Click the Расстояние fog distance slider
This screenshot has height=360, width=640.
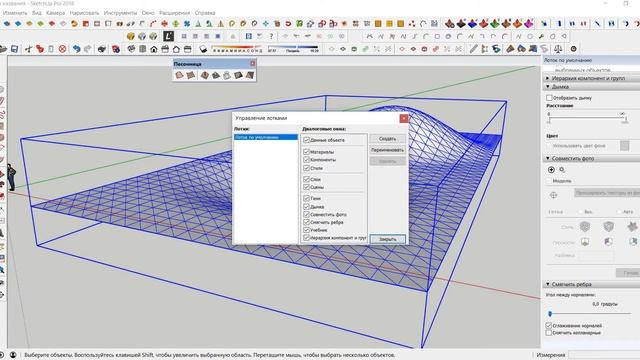(x=587, y=119)
